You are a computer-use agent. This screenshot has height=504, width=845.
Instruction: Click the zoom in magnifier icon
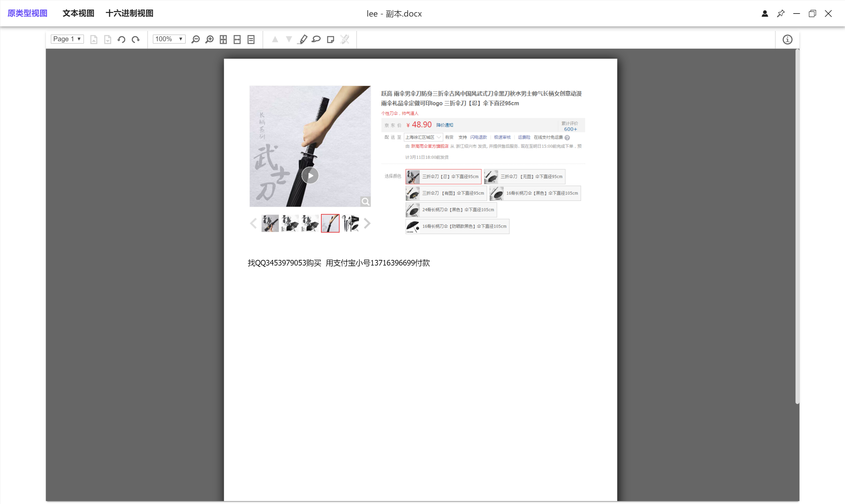pyautogui.click(x=209, y=39)
